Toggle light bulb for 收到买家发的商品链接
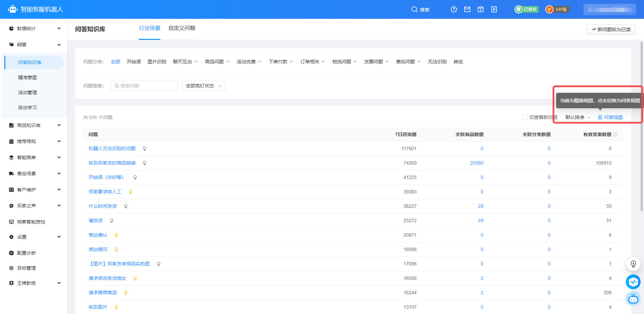The width and height of the screenshot is (644, 314). pos(145,163)
